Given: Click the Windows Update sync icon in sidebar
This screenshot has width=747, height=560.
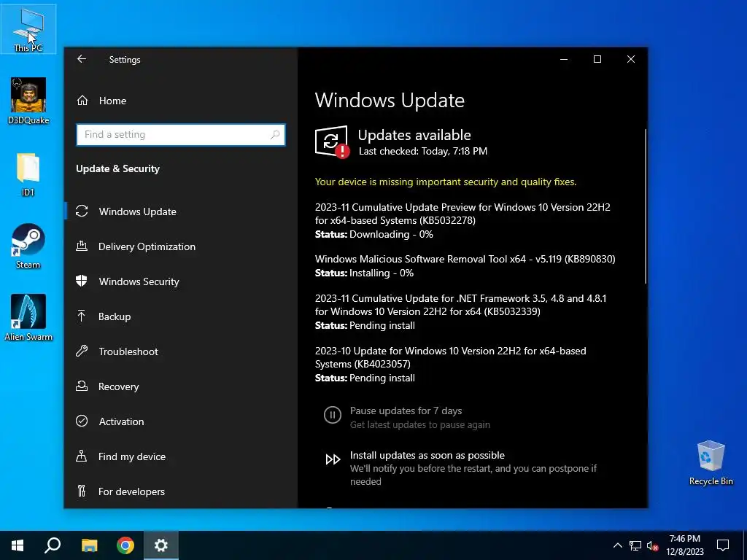Looking at the screenshot, I should [82, 211].
